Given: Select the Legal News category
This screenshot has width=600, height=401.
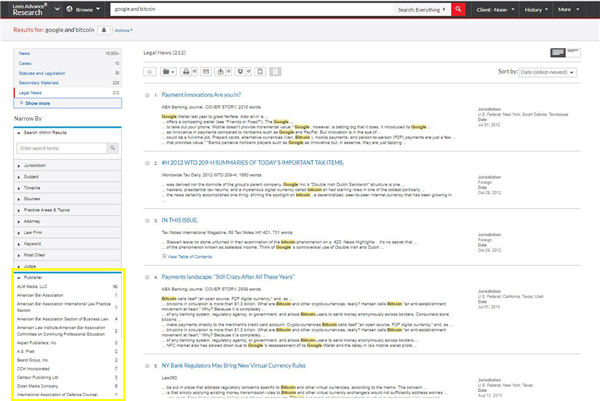Looking at the screenshot, I should pyautogui.click(x=68, y=93).
